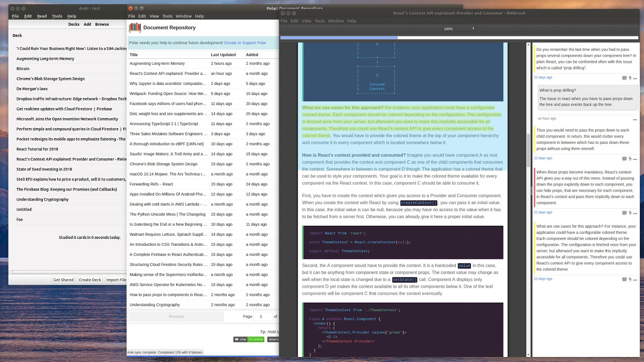644x362 pixels.
Task: Open 'De Morgan's laws' deck in Anki
Action: click(32, 89)
